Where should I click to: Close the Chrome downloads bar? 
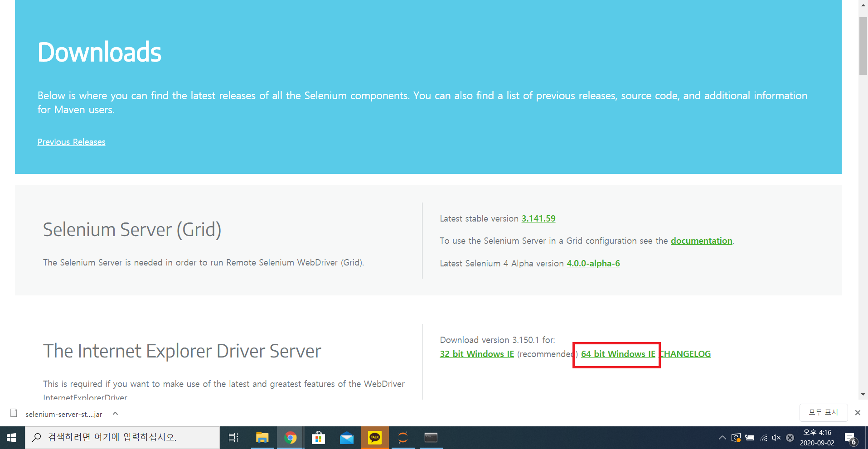tap(858, 413)
